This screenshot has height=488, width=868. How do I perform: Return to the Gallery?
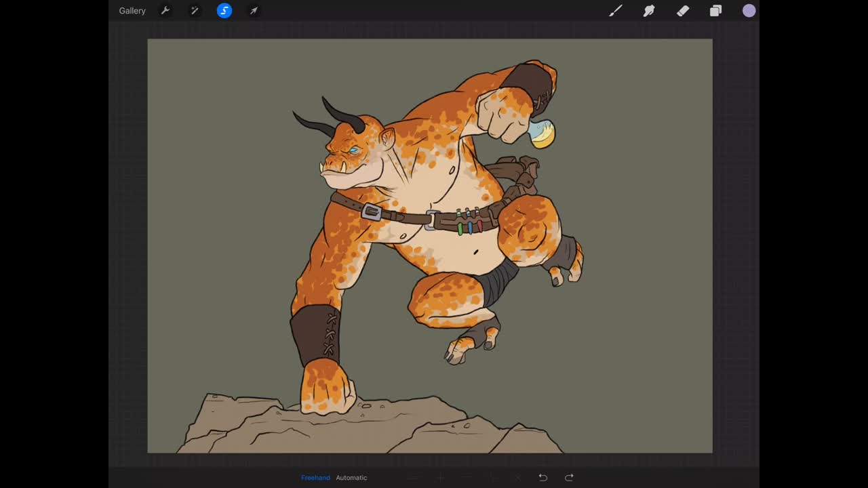(132, 11)
